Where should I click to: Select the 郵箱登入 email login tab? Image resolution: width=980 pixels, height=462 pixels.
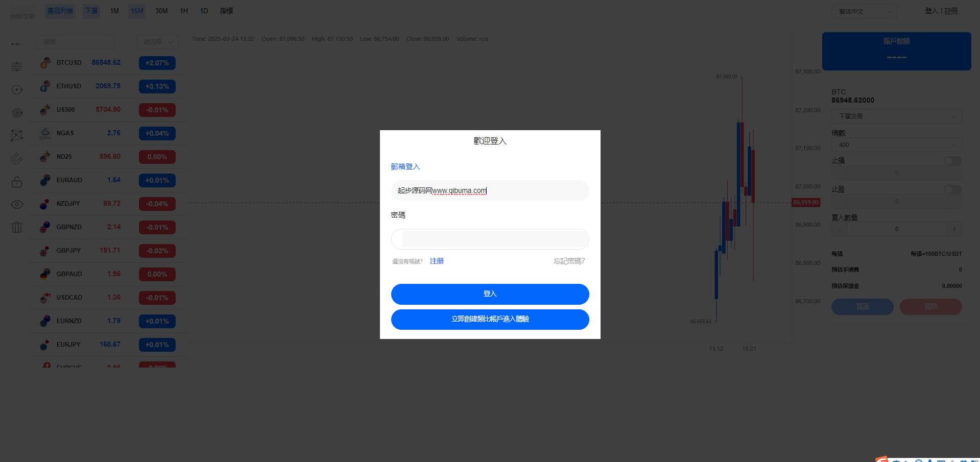[x=405, y=167]
